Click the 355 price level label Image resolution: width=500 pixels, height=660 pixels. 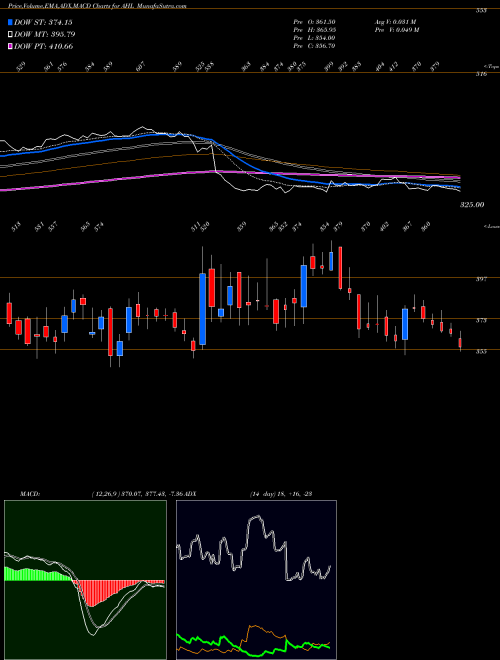[x=481, y=351]
